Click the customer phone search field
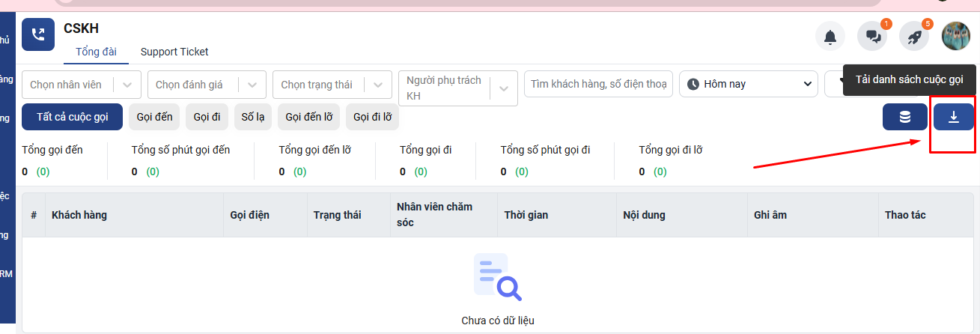Image resolution: width=980 pixels, height=334 pixels. click(x=598, y=84)
